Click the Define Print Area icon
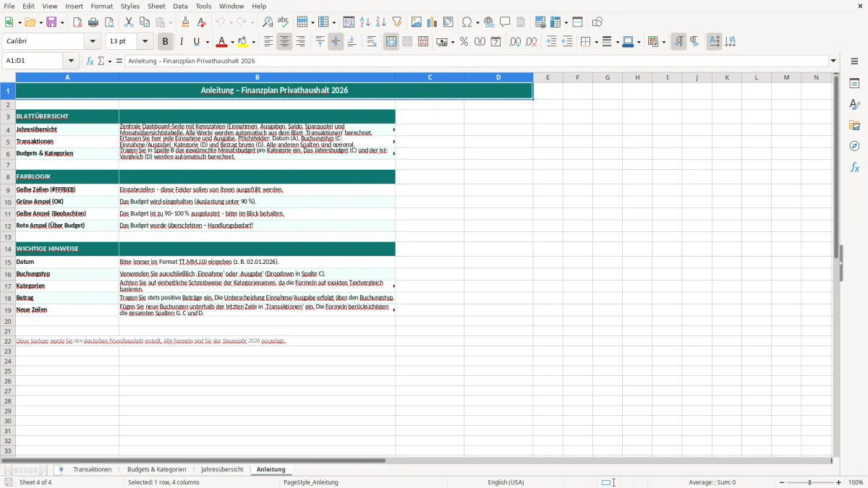Image resolution: width=868 pixels, height=488 pixels. click(540, 22)
